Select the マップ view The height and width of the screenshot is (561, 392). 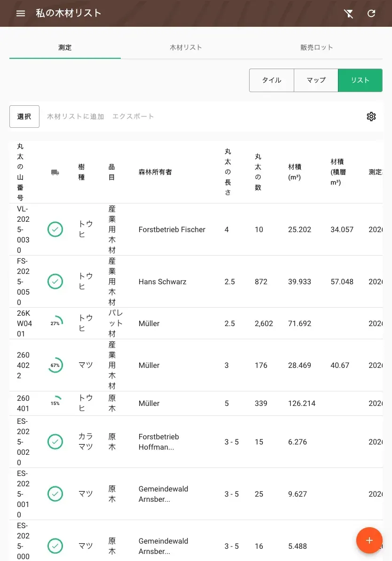[316, 80]
